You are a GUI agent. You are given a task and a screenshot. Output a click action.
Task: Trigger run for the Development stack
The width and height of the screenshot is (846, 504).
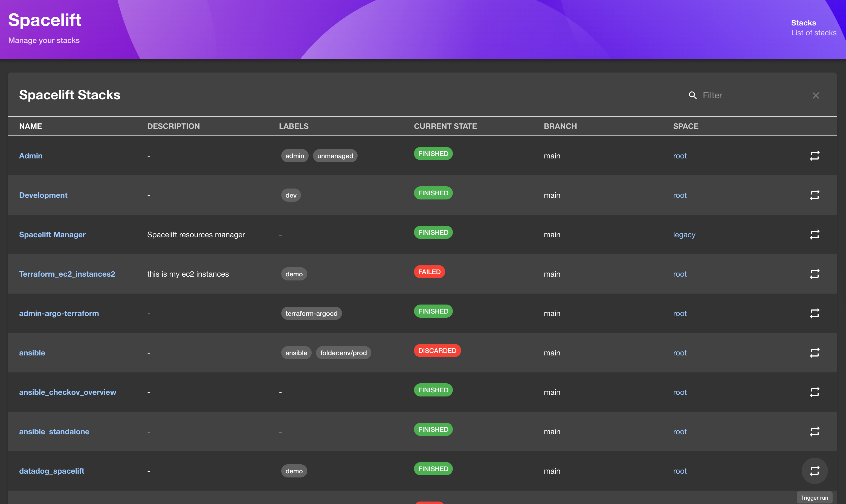(x=815, y=195)
